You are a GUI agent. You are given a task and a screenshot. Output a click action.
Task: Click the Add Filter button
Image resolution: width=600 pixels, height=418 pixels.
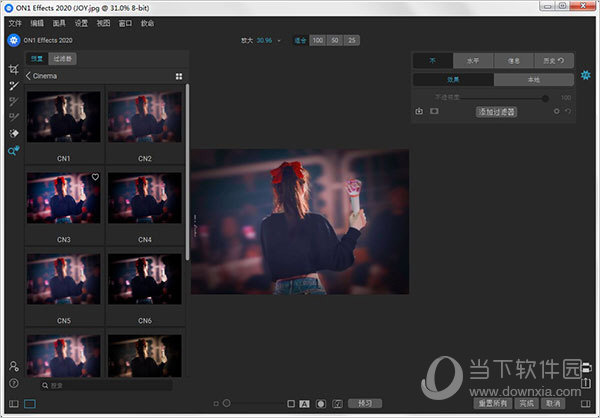coord(496,112)
